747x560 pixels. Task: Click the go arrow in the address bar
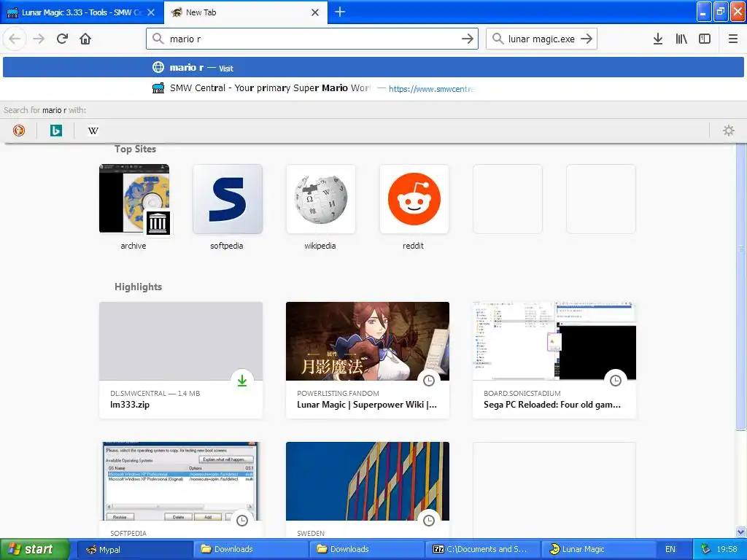click(468, 39)
